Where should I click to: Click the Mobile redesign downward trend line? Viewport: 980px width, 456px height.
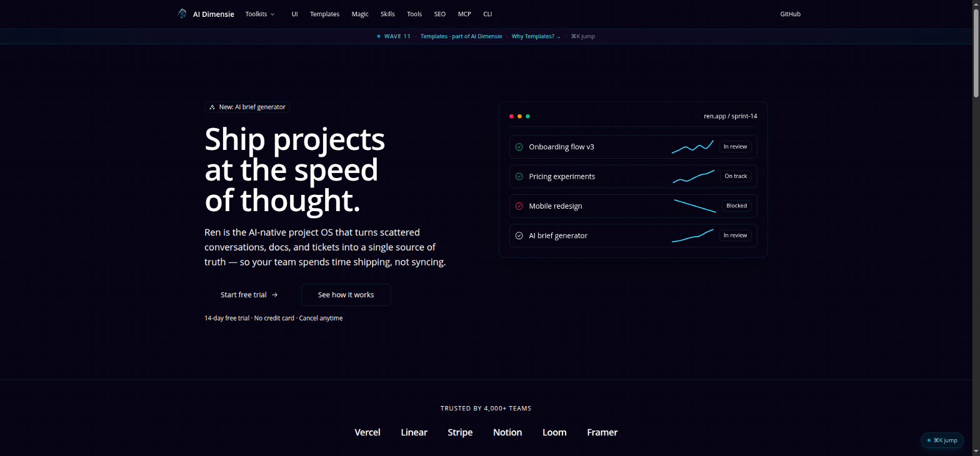point(695,206)
